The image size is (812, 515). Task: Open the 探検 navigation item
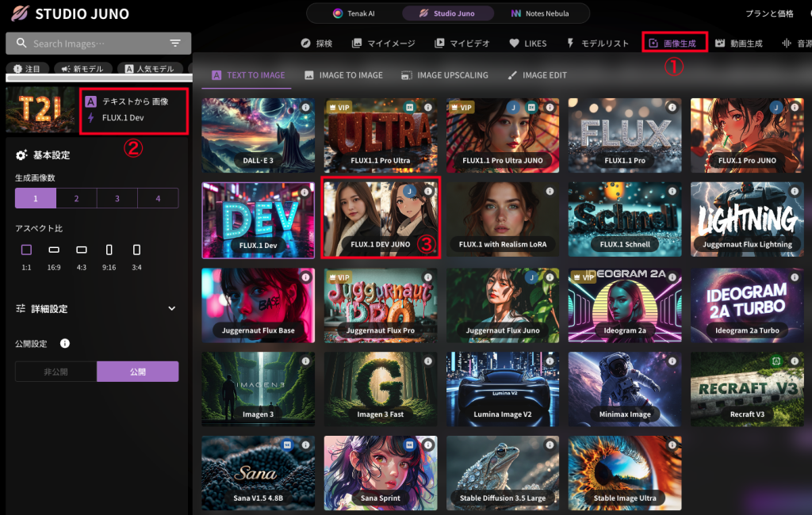317,44
